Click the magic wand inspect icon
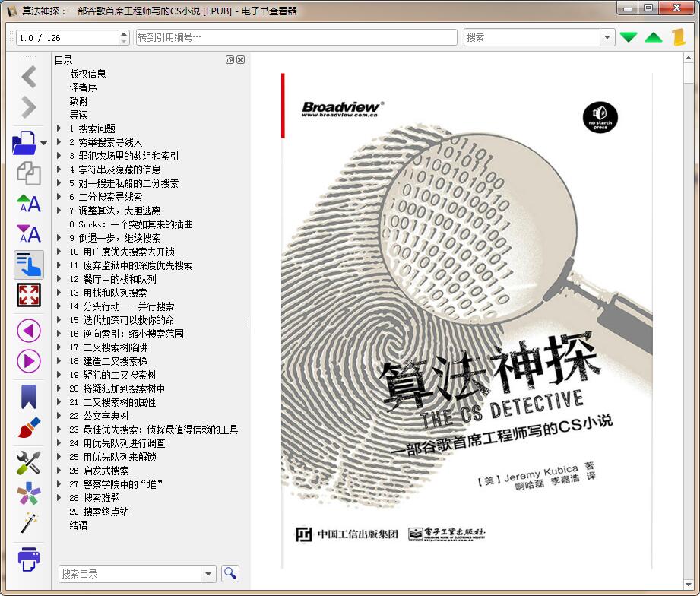Screen dimensions: 700x596 tap(29, 523)
